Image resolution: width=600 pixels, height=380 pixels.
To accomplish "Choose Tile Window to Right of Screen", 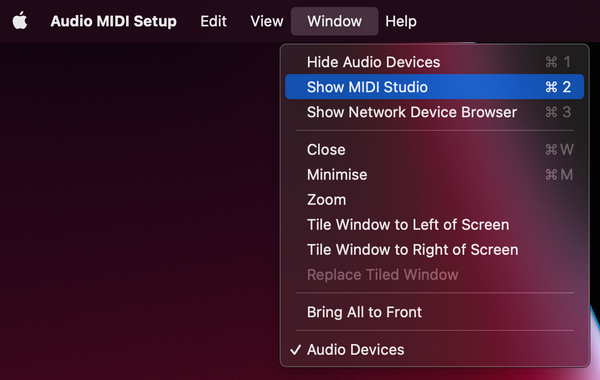I will (x=434, y=250).
